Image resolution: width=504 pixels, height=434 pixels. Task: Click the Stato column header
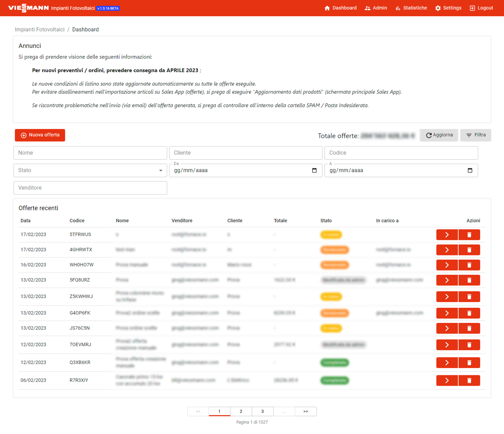click(x=326, y=220)
